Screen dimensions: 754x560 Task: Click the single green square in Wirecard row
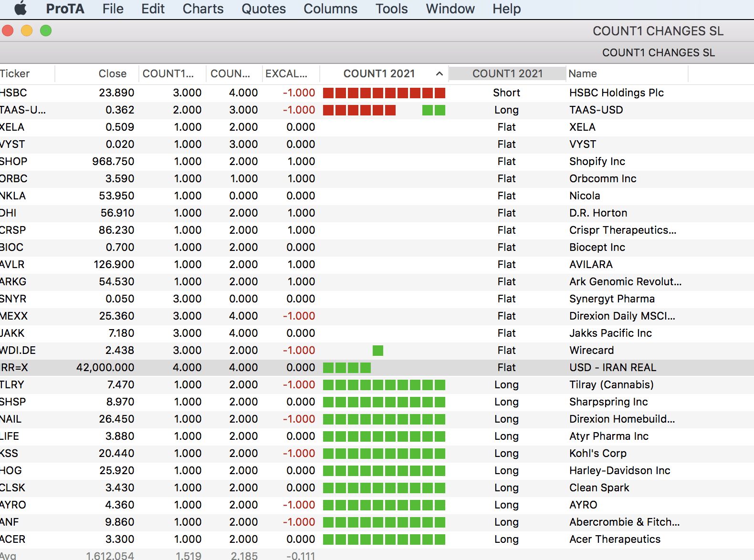[x=378, y=351]
